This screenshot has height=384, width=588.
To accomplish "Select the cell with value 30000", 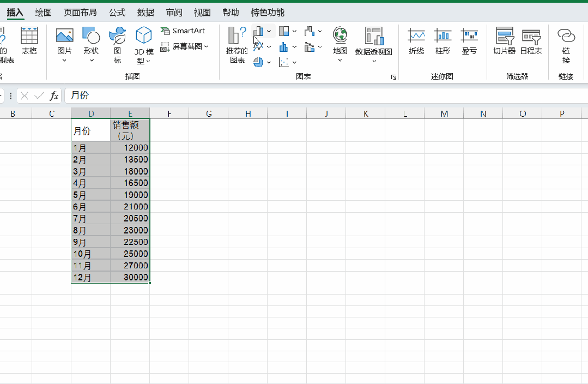I will point(130,278).
